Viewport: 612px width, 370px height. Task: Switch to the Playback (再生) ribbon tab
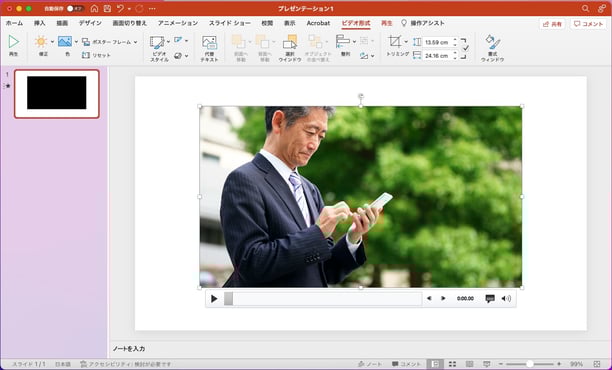[386, 23]
